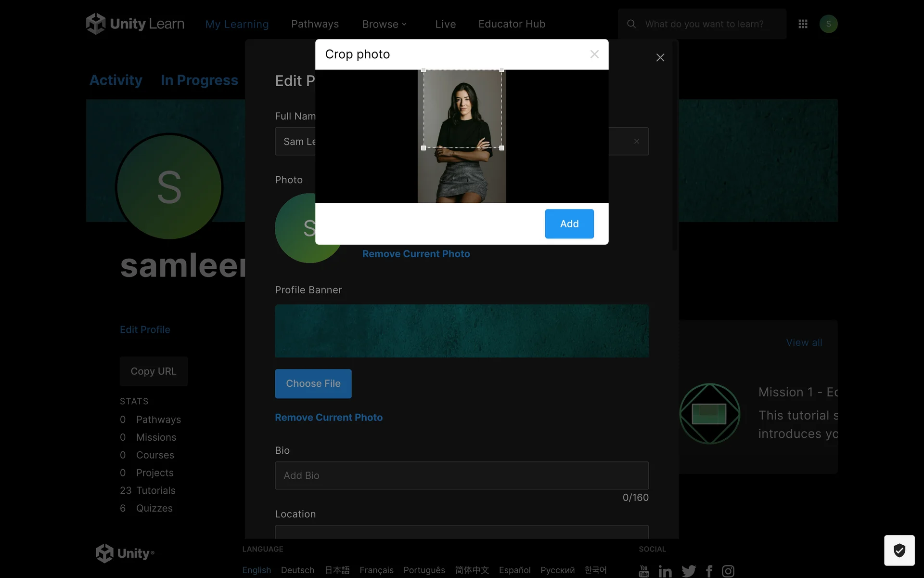Open the apps grid menu icon
The width and height of the screenshot is (924, 578).
(803, 24)
